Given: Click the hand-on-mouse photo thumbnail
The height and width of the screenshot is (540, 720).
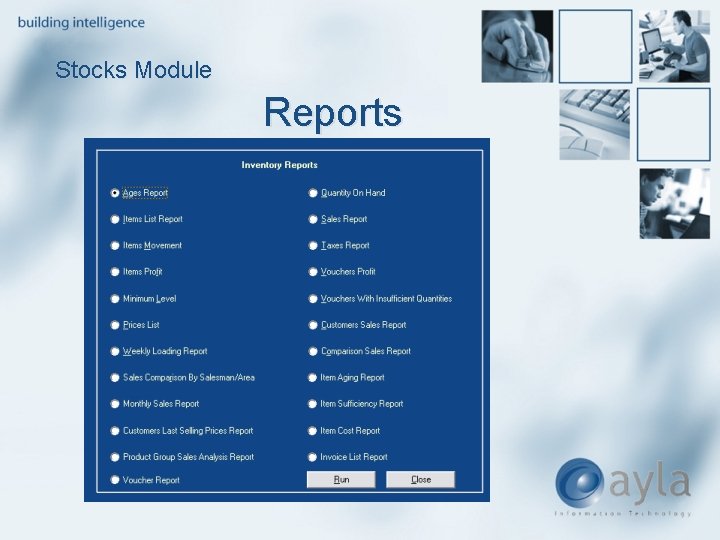Looking at the screenshot, I should [517, 46].
